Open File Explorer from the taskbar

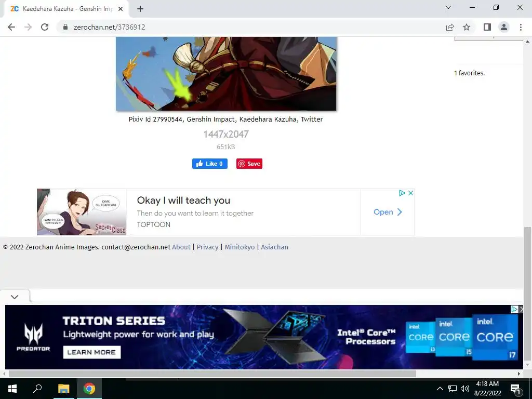click(63, 389)
